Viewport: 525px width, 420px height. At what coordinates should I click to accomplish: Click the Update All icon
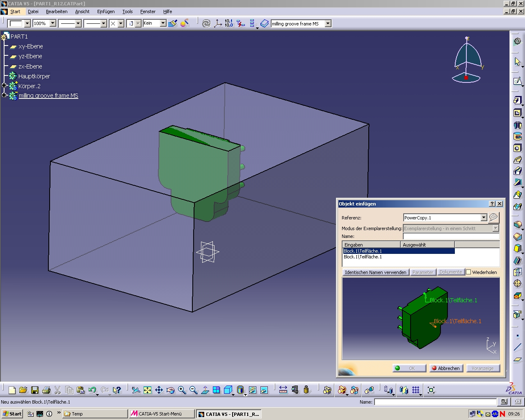tap(206, 23)
